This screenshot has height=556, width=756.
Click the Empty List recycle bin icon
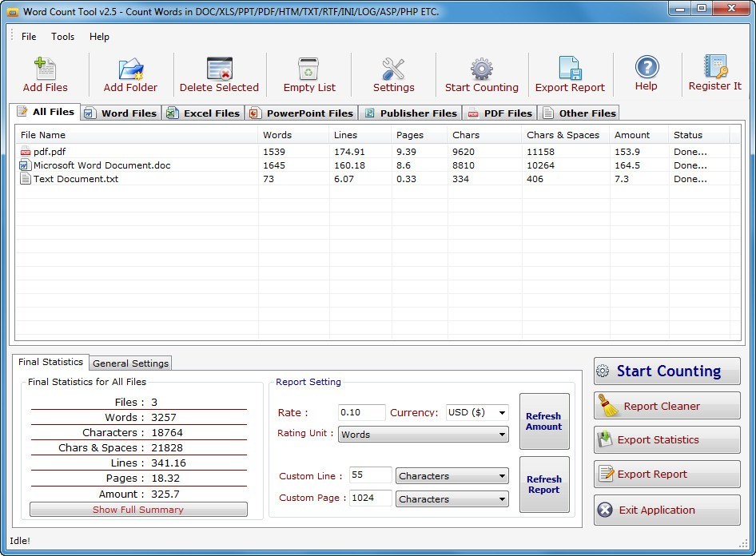coord(308,69)
